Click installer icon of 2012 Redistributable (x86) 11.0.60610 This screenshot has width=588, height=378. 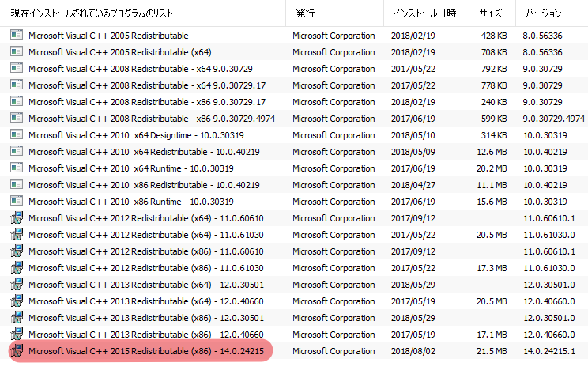17,251
